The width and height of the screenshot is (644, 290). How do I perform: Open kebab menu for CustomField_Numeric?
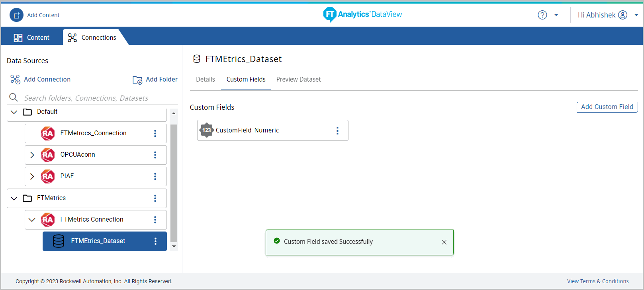337,130
